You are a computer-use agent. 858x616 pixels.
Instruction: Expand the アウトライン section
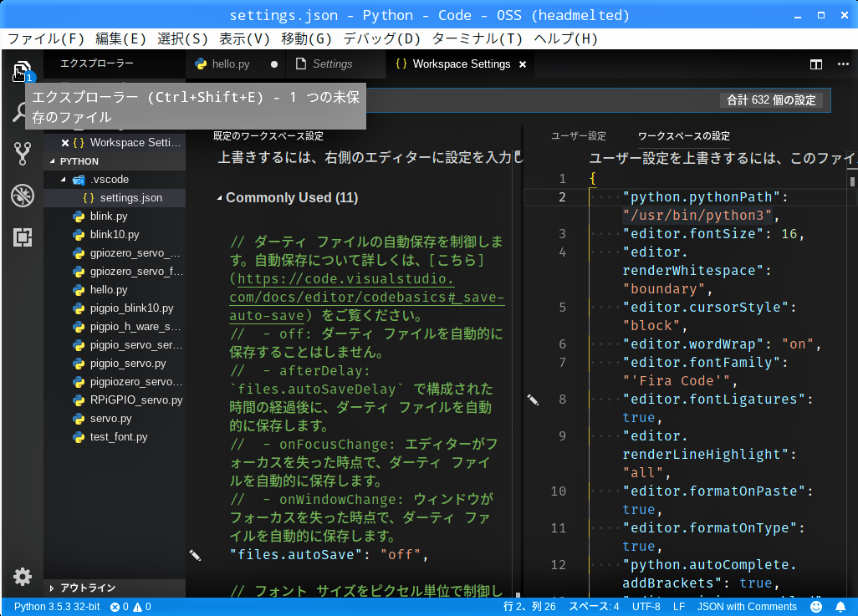pyautogui.click(x=52, y=588)
